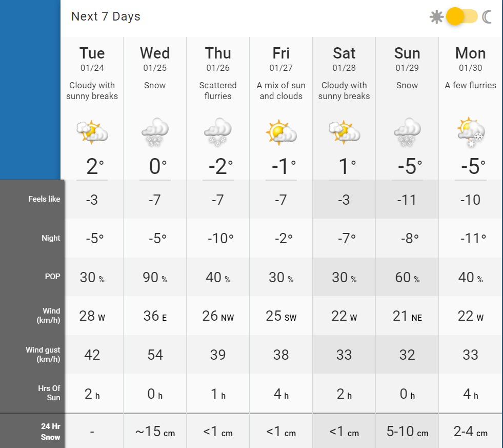503x448 pixels.
Task: Click Wednesday's 90 % POP value
Action: pyautogui.click(x=155, y=277)
